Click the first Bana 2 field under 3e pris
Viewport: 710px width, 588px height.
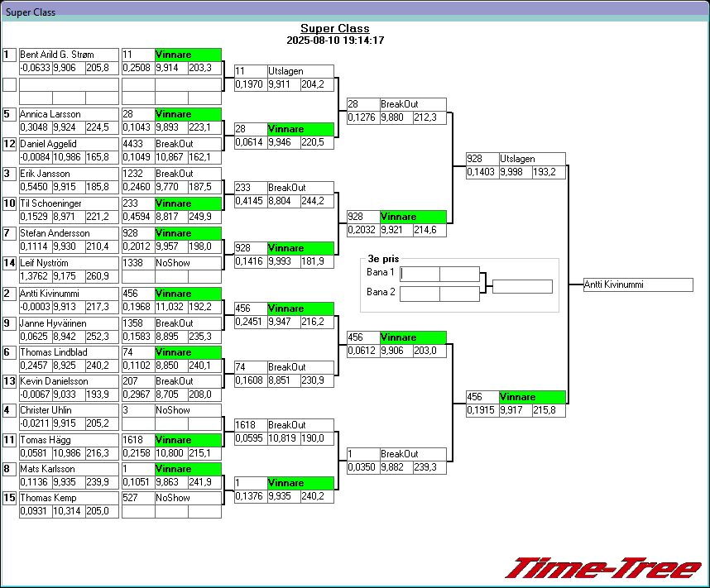click(x=420, y=293)
